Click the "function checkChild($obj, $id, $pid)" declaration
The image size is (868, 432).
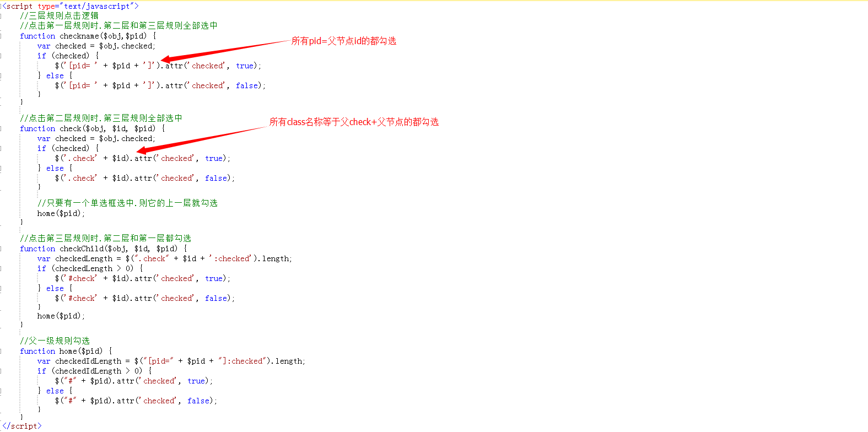coord(104,249)
